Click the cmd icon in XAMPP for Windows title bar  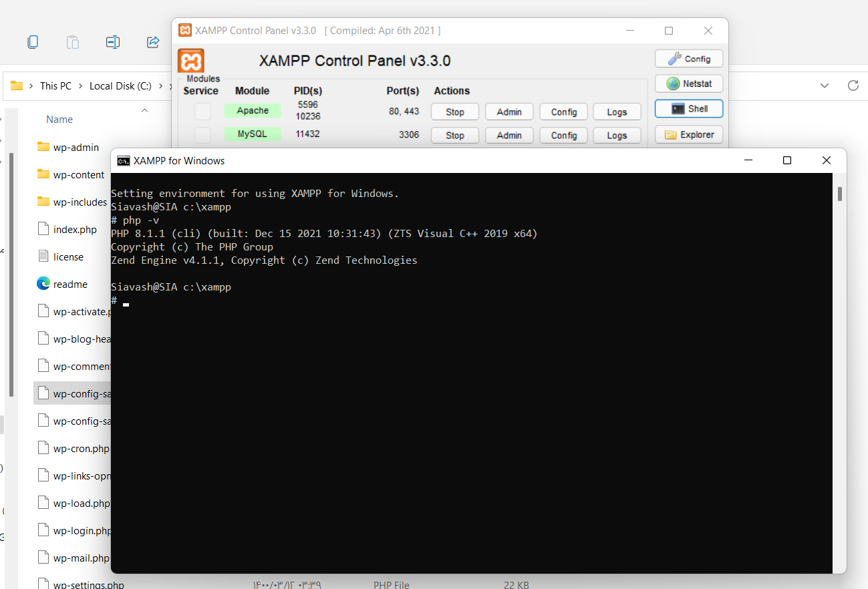tap(124, 160)
